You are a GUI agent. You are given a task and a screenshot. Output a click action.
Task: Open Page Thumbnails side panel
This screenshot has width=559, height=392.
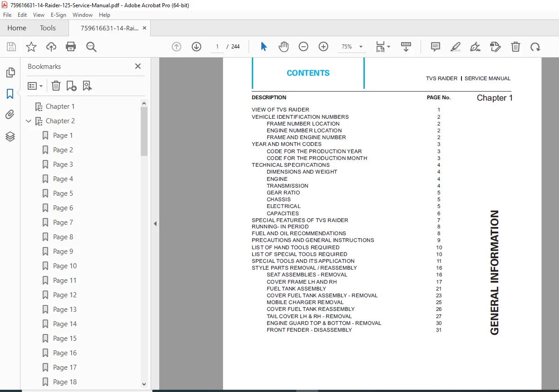tap(10, 73)
